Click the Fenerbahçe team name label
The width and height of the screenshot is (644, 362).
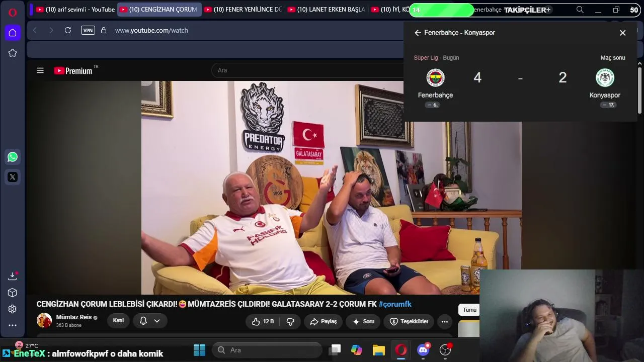click(x=436, y=95)
